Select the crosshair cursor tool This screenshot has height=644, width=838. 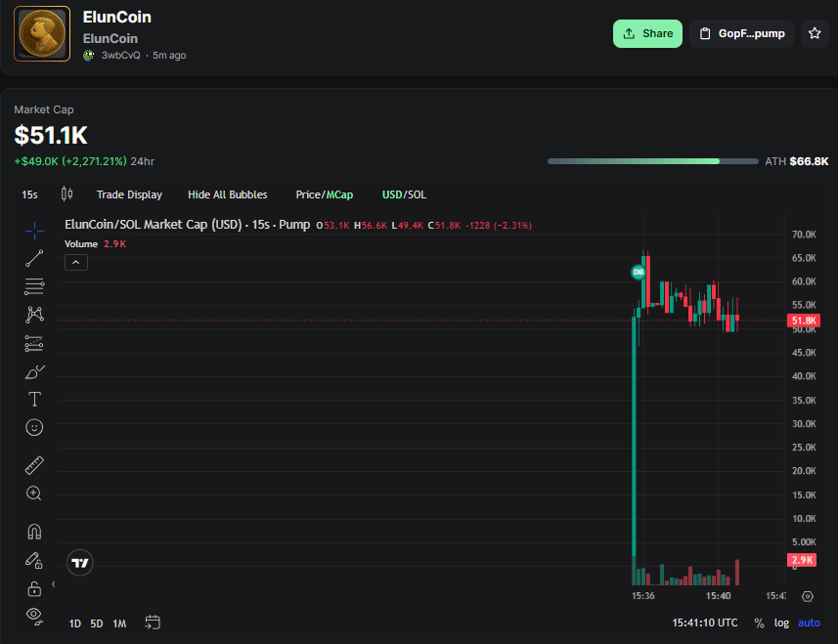(x=34, y=231)
